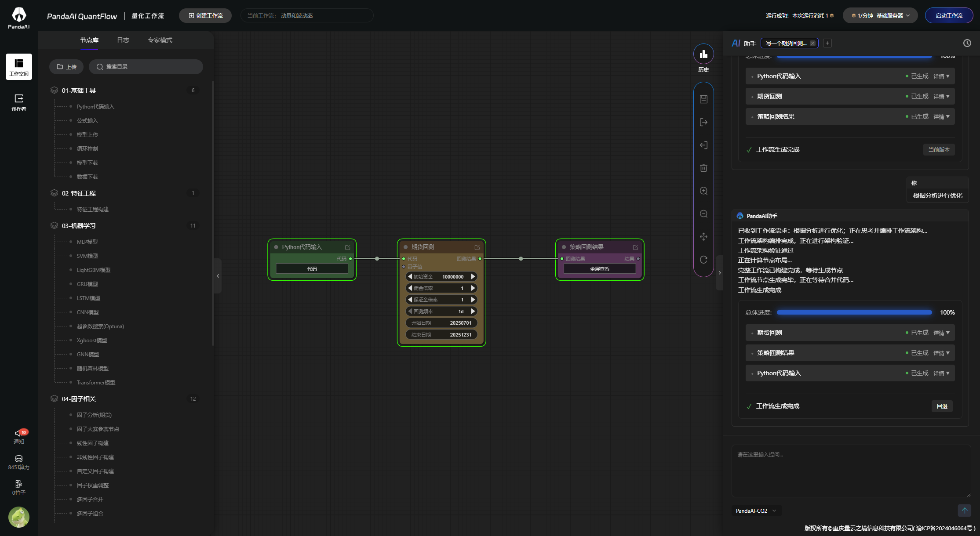Switch to the 专家模式 tab
This screenshot has width=980, height=536.
tap(160, 40)
